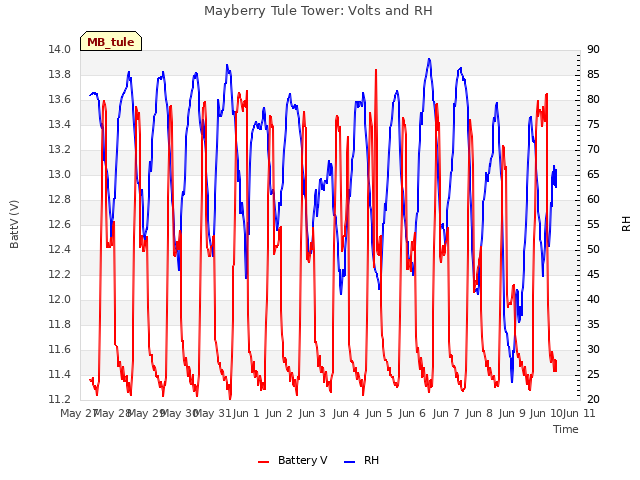Click the 55 right axis value
This screenshot has height=480, width=640.
click(x=593, y=224)
